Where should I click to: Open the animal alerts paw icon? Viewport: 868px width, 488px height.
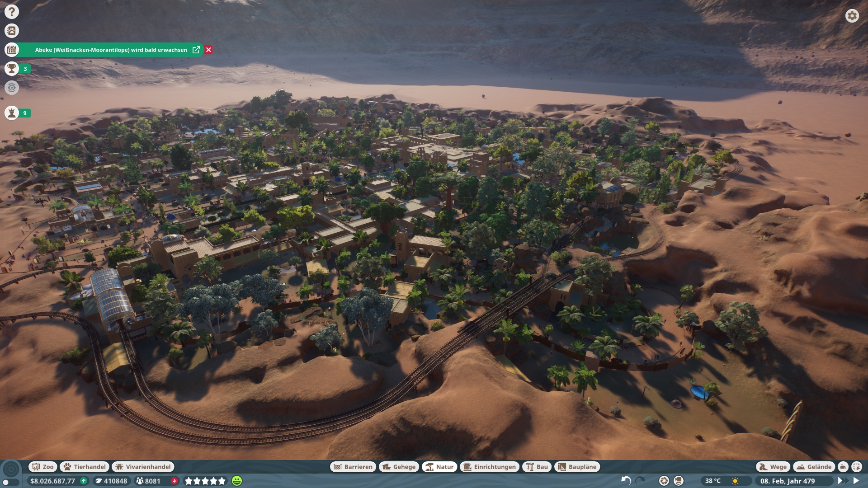pyautogui.click(x=12, y=31)
